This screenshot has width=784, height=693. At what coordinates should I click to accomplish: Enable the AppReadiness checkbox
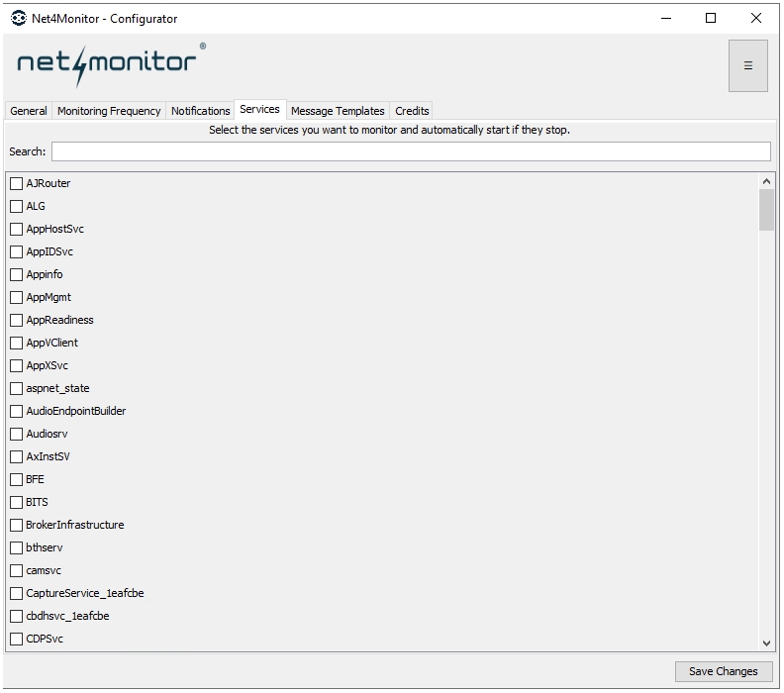[17, 320]
